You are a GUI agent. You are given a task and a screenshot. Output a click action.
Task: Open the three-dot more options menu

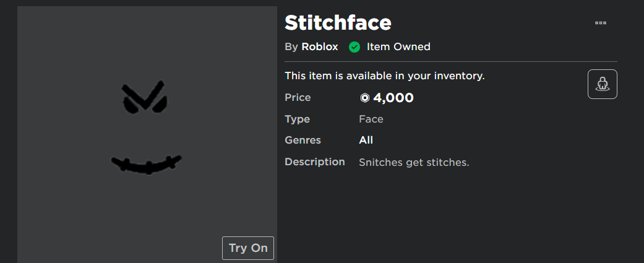[x=601, y=23]
